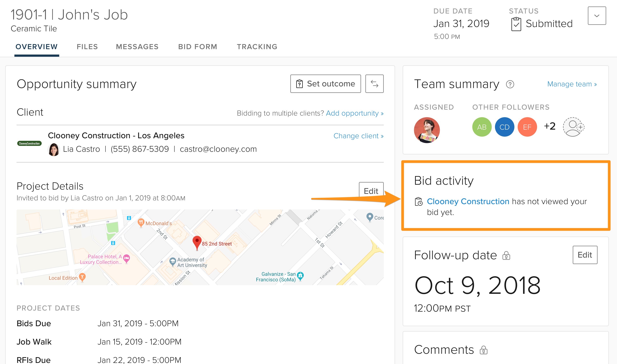
Task: Click the swap arrows icon button
Action: click(x=374, y=84)
